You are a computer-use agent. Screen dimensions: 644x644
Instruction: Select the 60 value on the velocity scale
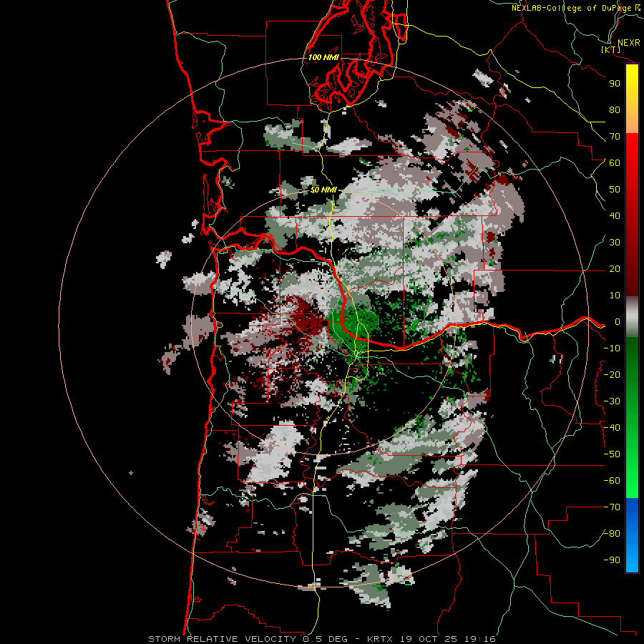(615, 163)
